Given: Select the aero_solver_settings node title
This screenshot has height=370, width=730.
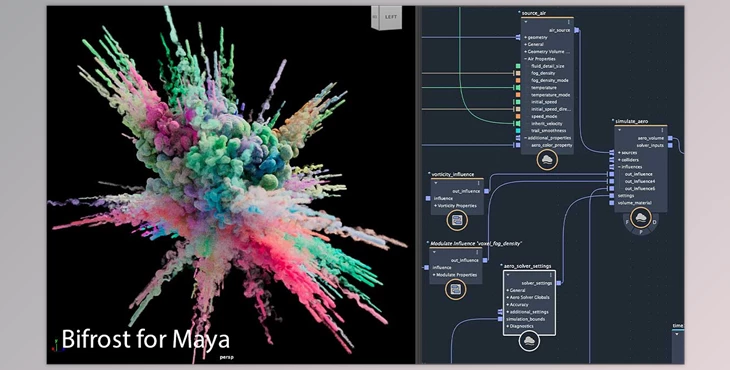Looking at the screenshot, I should coord(528,266).
